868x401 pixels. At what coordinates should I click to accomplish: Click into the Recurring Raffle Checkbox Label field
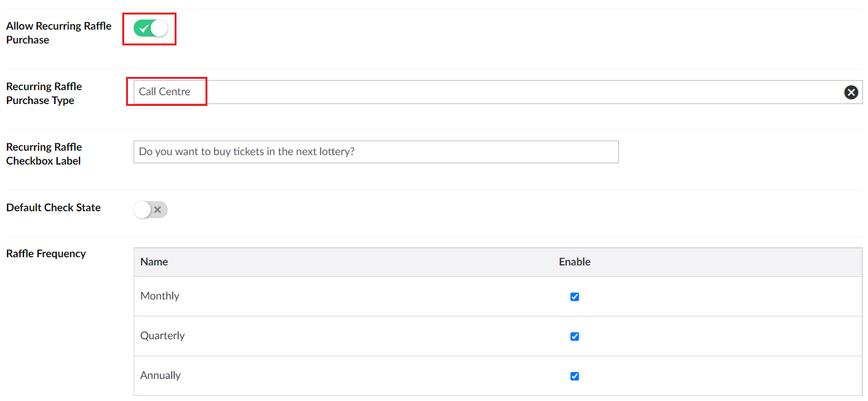(x=376, y=152)
